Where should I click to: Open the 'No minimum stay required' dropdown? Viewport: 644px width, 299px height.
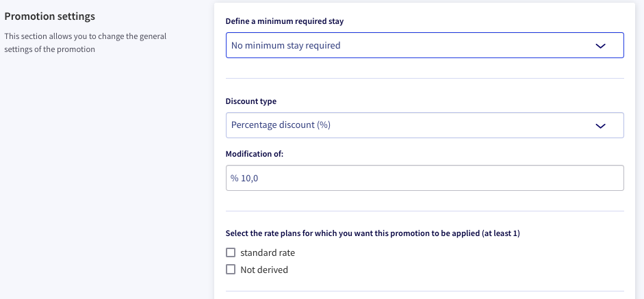pos(425,45)
